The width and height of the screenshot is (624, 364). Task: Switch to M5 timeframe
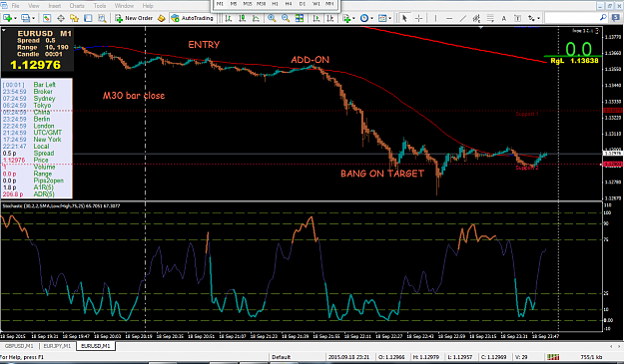click(x=234, y=4)
